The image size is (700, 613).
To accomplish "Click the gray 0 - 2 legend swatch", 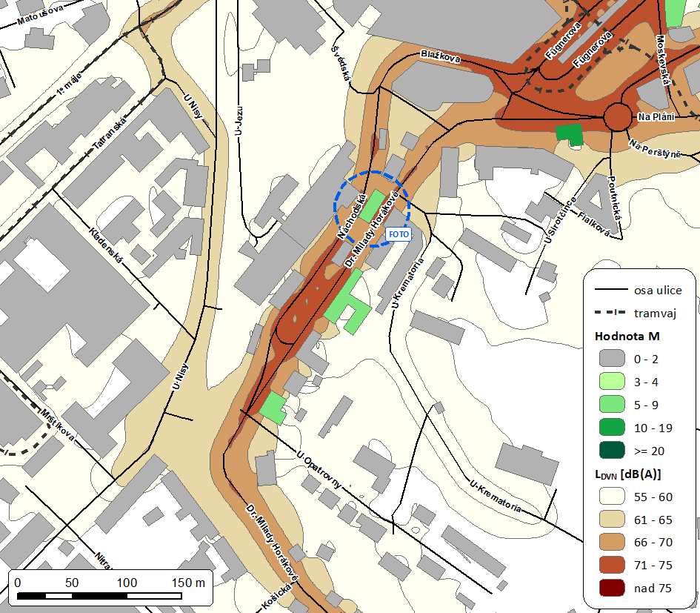I will (612, 359).
